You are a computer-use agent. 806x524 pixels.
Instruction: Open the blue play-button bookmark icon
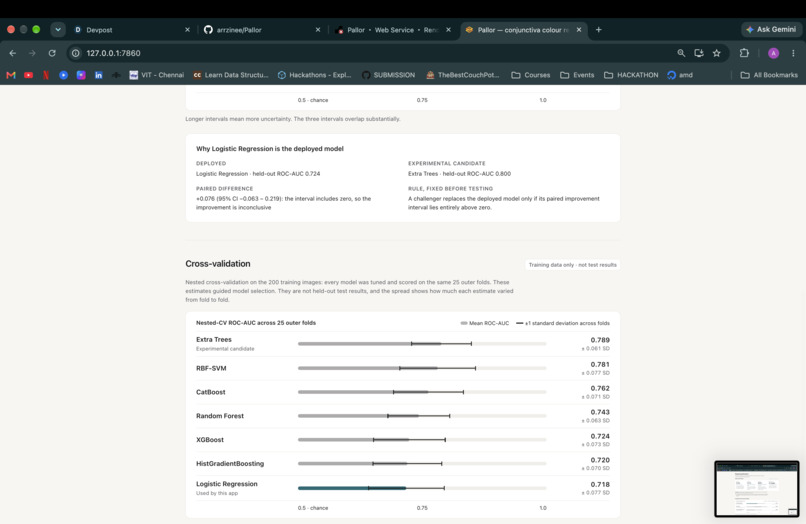point(63,75)
